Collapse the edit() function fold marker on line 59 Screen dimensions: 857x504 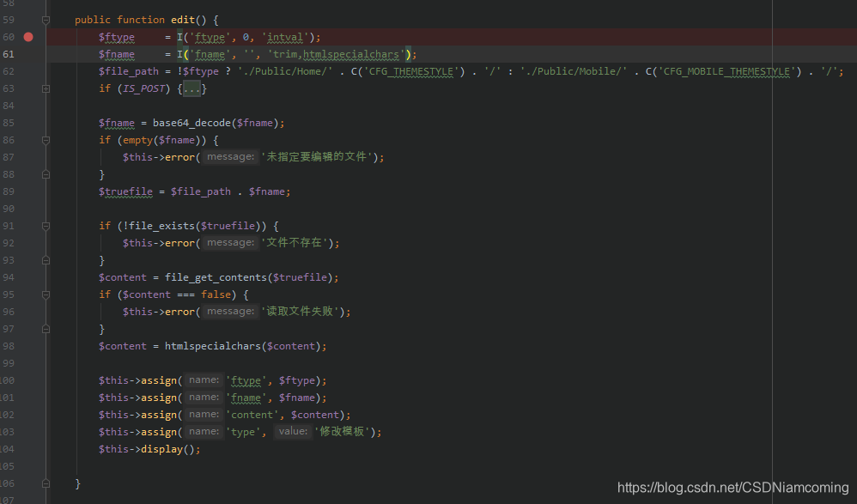click(46, 21)
